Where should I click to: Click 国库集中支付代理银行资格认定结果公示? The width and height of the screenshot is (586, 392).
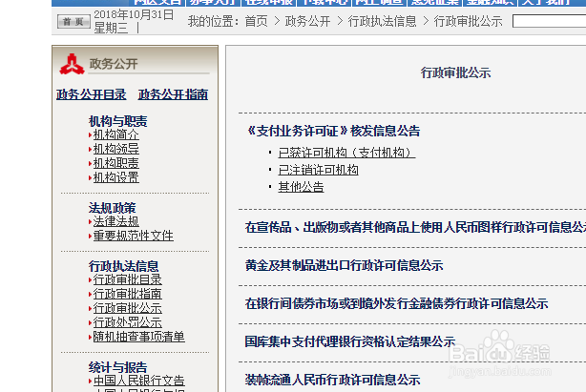click(350, 341)
